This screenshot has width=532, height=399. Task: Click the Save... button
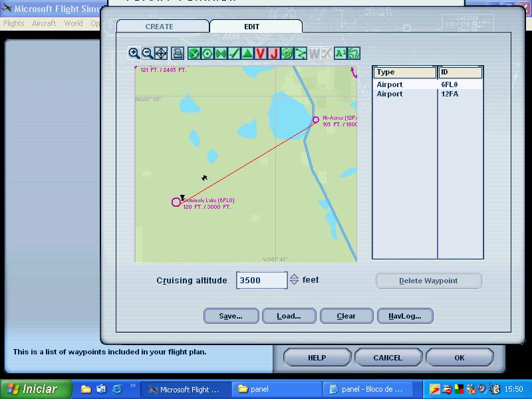[x=231, y=316]
